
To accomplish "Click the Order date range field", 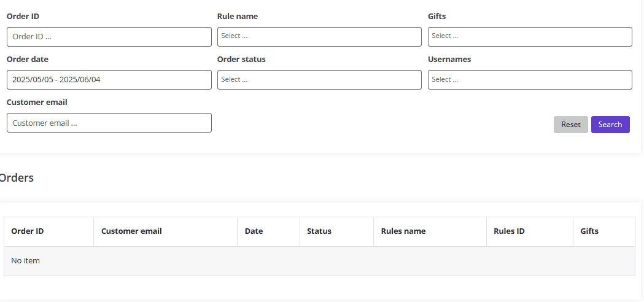I will [x=109, y=80].
